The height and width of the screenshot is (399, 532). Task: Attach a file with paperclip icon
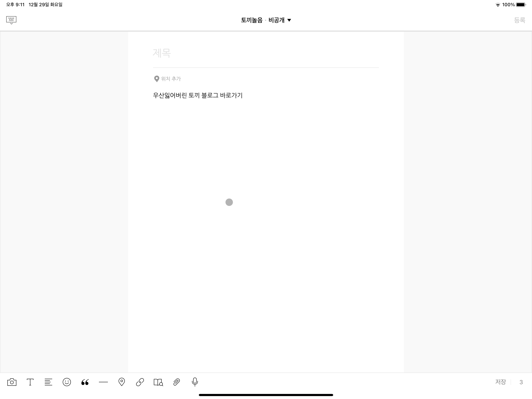tap(177, 382)
